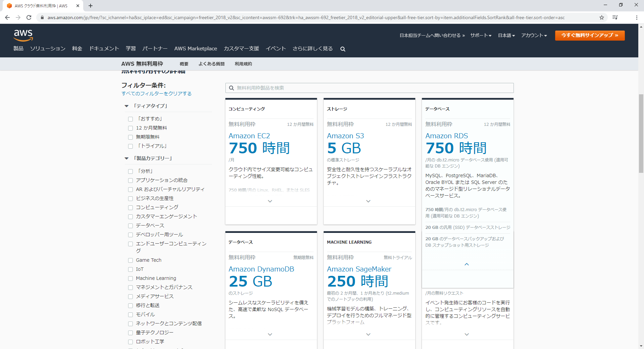Switch to the よくある質問 tab
644x349 pixels.
tap(211, 64)
